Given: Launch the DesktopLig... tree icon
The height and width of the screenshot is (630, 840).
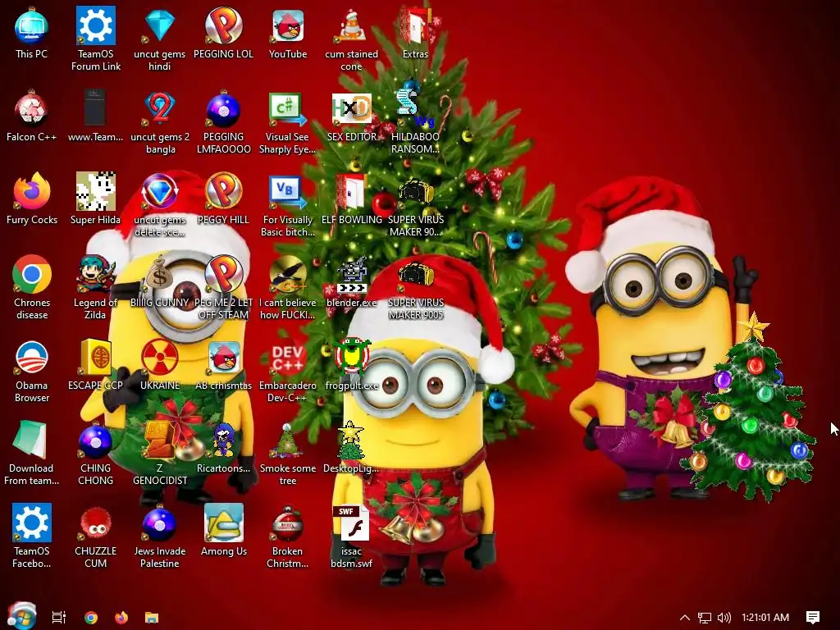Looking at the screenshot, I should pos(351,447).
